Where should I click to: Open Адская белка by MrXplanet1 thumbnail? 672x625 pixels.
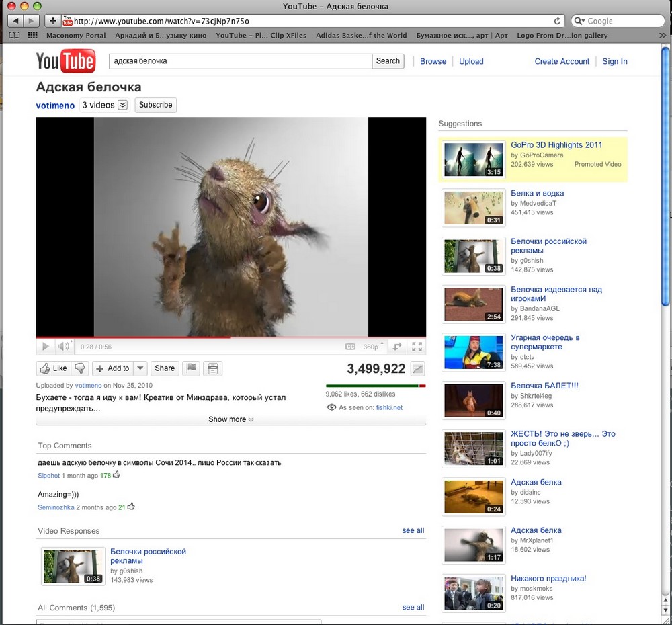pyautogui.click(x=474, y=545)
